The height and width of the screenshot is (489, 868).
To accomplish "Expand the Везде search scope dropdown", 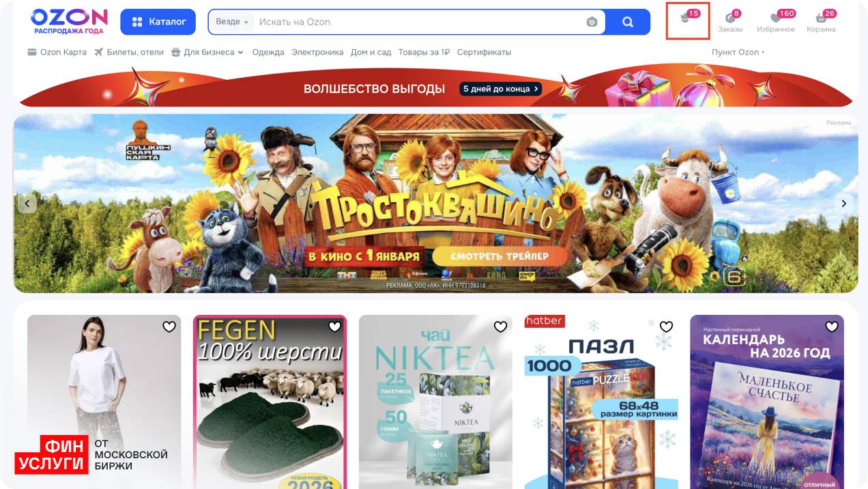I will coord(232,22).
